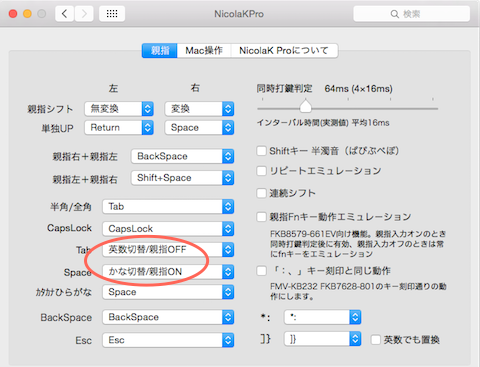Image resolution: width=480 pixels, height=367 pixels.
Task: Close the NicolaKPro window
Action: click(13, 14)
